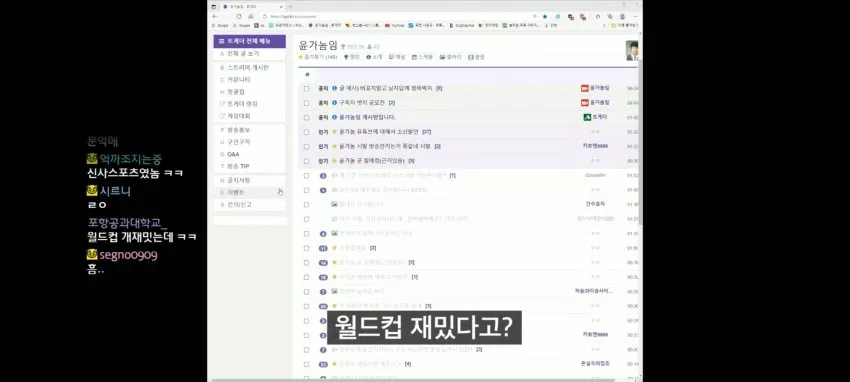This screenshot has height=382, width=850.
Task: Check the box for 곧 접예정(근거있음) post
Action: (306, 161)
